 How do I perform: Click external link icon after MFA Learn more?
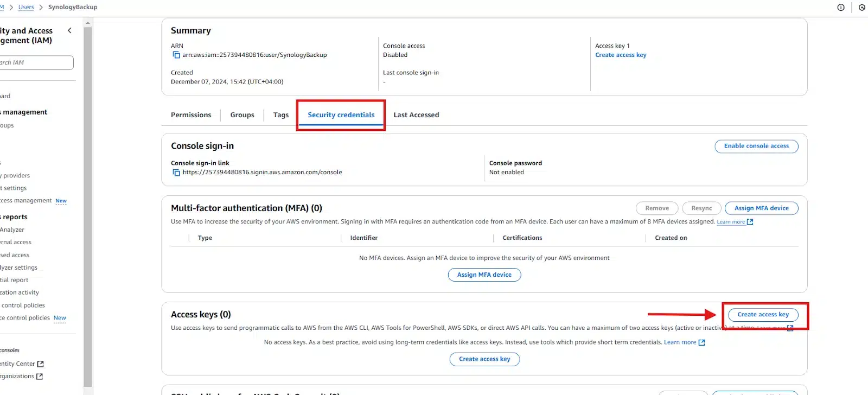click(x=750, y=222)
